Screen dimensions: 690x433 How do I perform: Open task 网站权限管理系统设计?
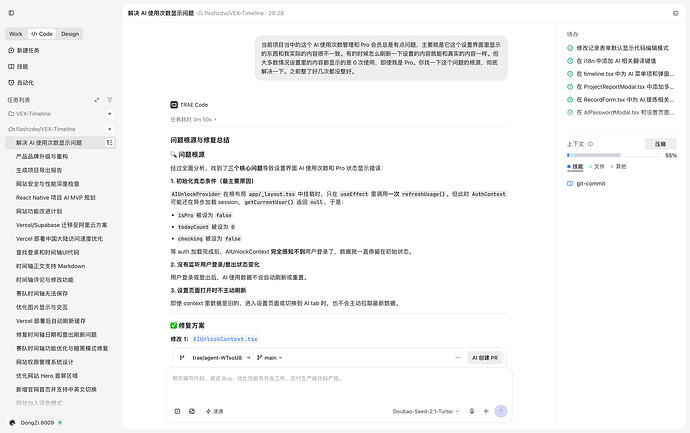[x=44, y=362]
